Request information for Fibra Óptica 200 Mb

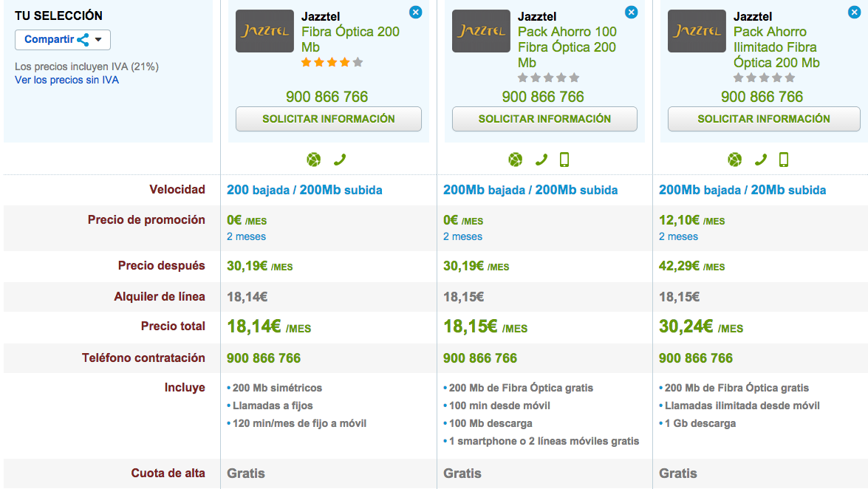pos(329,119)
